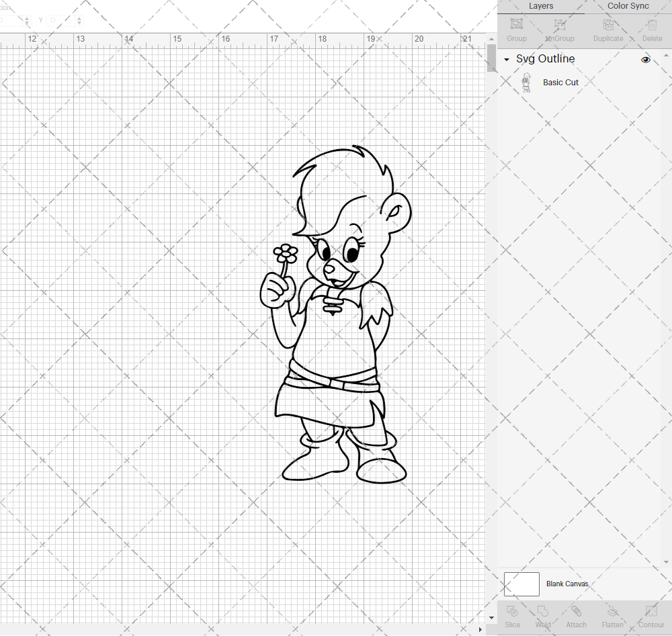Click the UnGroup icon
This screenshot has height=636, width=672.
[x=560, y=24]
